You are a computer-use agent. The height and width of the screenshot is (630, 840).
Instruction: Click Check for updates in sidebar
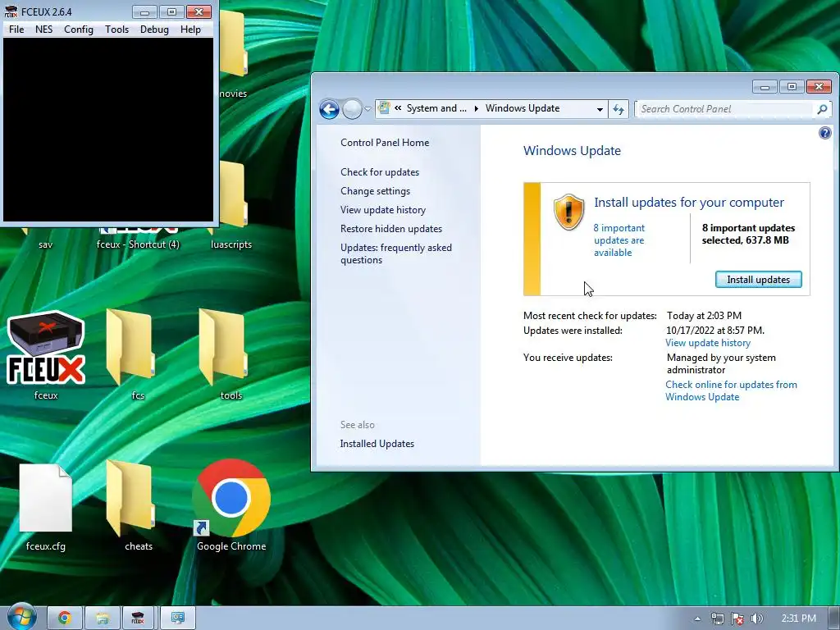point(380,172)
